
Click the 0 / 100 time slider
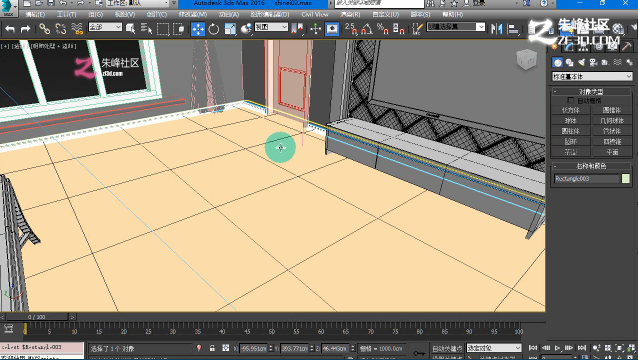[x=37, y=316]
